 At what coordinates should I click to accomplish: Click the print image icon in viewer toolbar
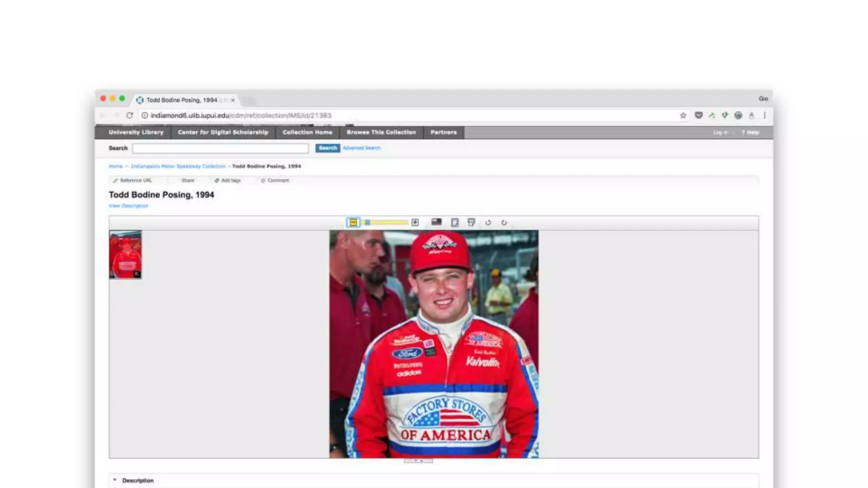pos(471,222)
